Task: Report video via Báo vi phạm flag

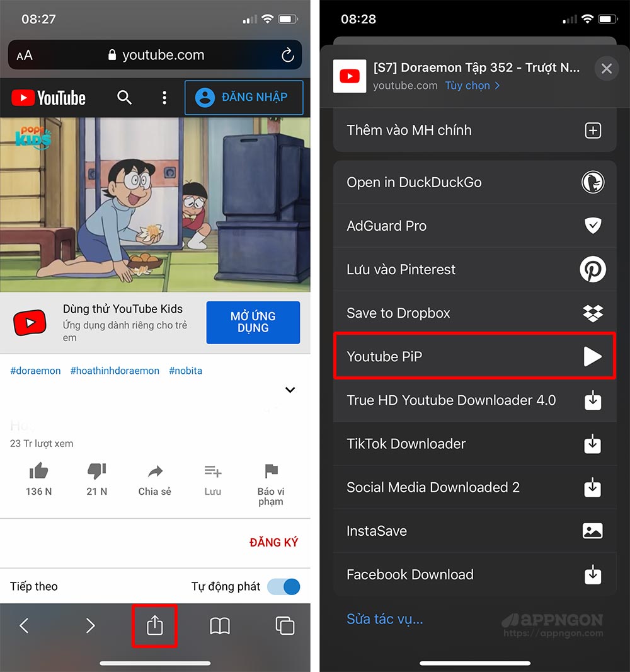Action: tap(271, 470)
